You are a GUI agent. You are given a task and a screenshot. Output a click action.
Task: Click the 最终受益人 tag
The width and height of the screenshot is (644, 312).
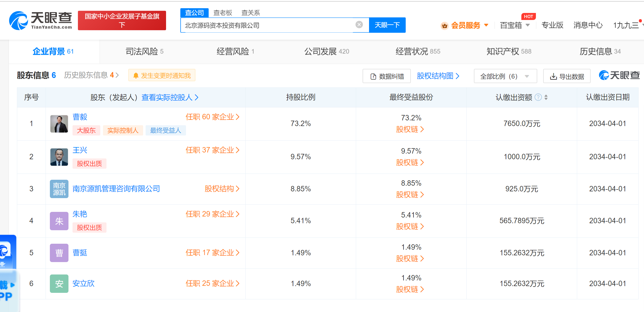[166, 130]
